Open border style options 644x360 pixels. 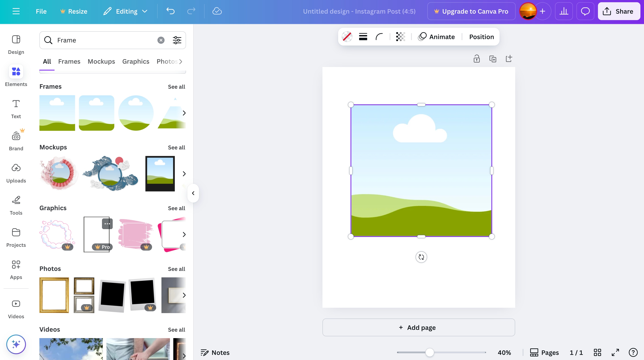[x=363, y=37]
